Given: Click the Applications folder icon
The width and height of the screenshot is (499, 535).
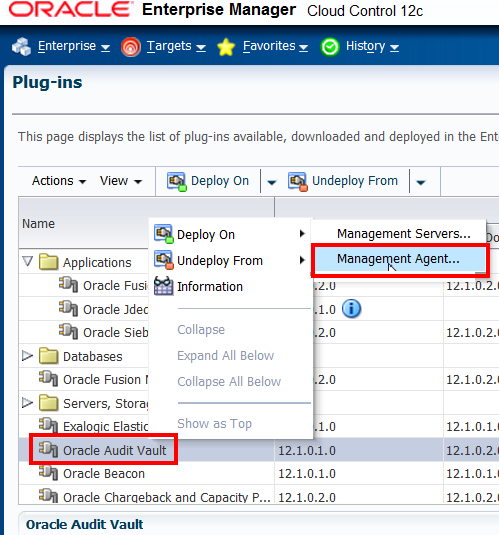Looking at the screenshot, I should point(48,262).
